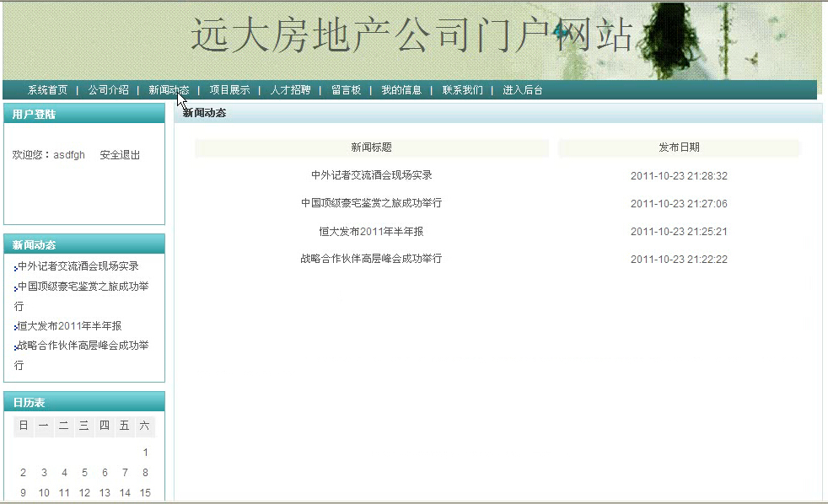Viewport: 828px width, 504px height.
Task: Open 系统首页 in the navigation bar
Action: [47, 90]
